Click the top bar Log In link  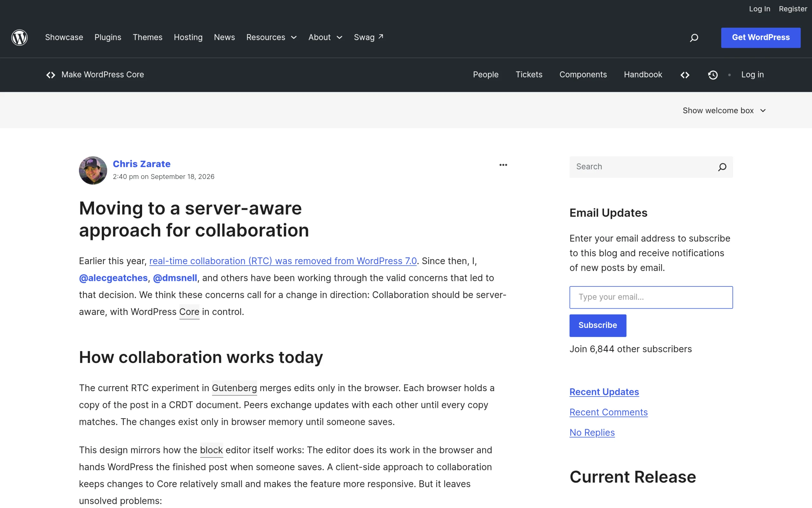(x=759, y=9)
